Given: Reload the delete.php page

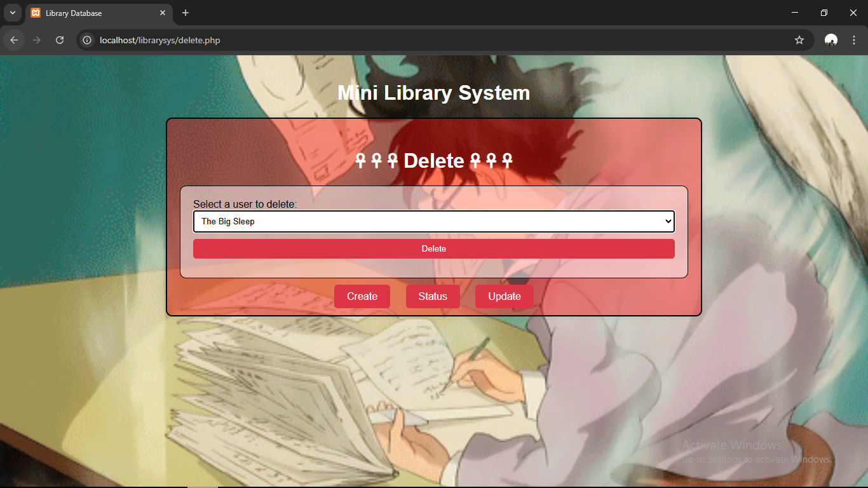Looking at the screenshot, I should 60,40.
